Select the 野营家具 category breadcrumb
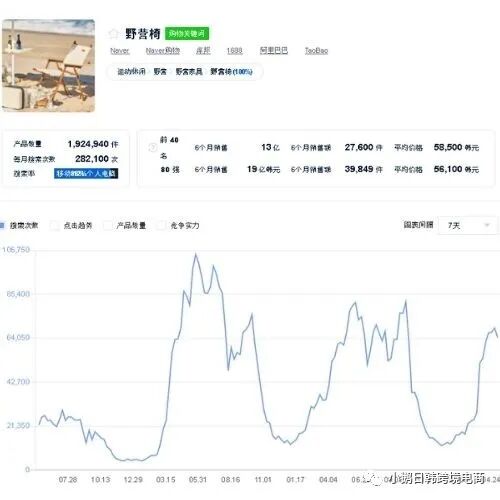This screenshot has width=500, height=500. 189,72
